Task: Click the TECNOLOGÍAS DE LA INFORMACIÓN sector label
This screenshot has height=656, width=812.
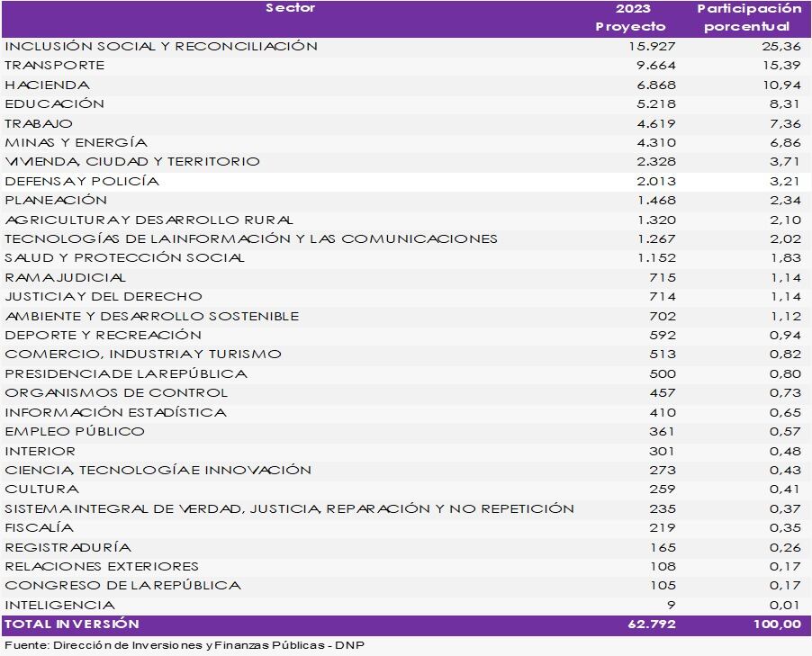Action: click(251, 238)
